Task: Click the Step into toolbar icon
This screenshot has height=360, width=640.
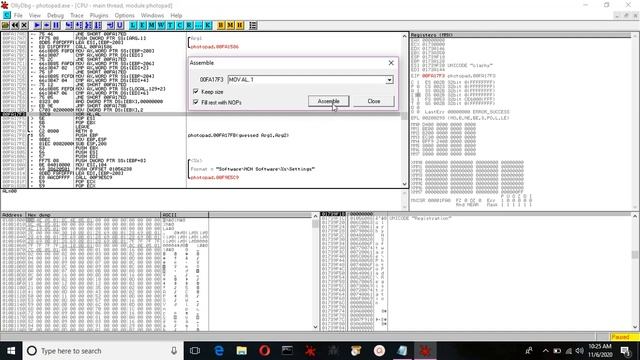Action: click(69, 25)
